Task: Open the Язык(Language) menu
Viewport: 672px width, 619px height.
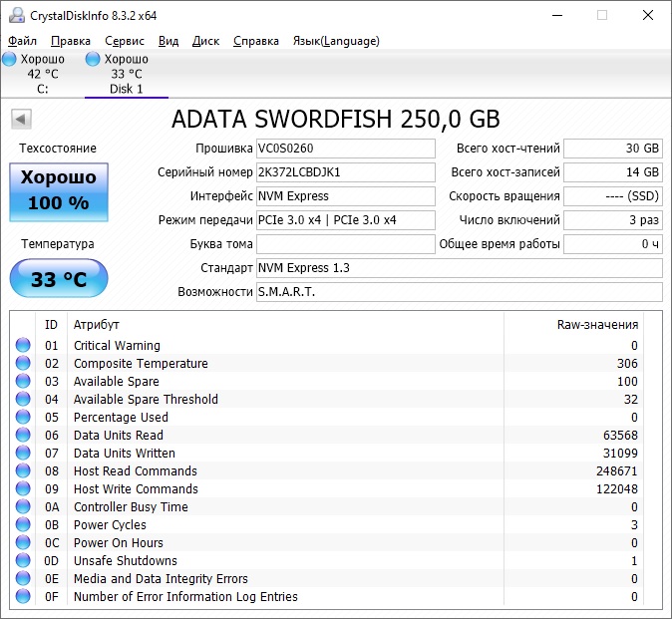Action: pos(336,41)
